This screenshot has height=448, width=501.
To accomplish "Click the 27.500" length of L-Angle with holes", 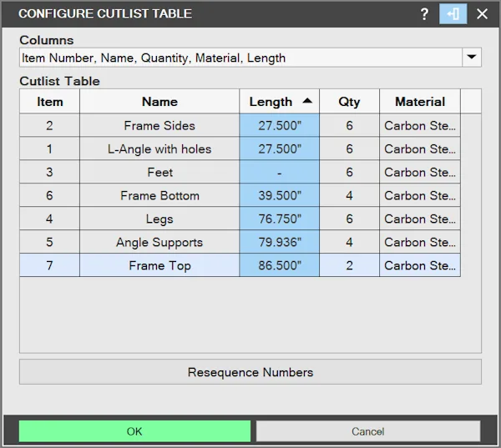I will coord(279,148).
